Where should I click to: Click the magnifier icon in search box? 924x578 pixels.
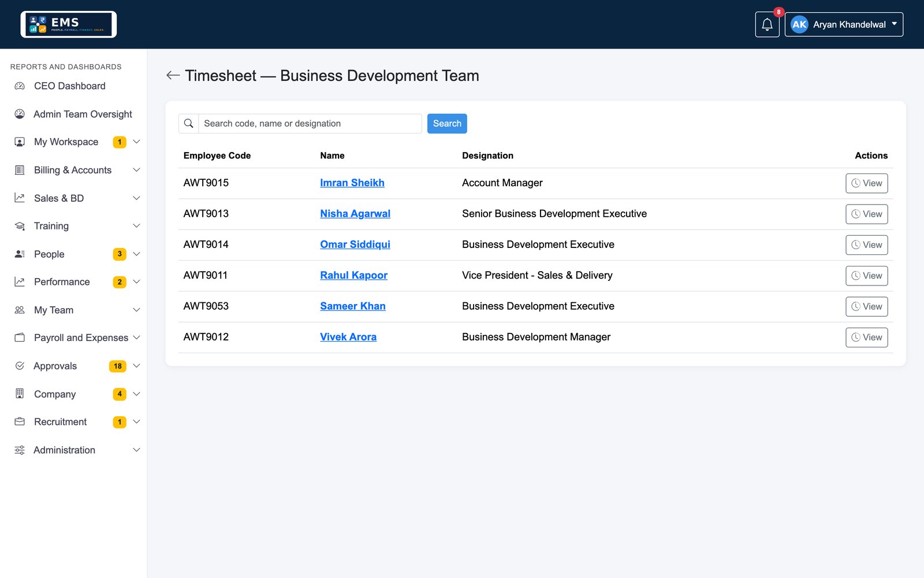[189, 124]
